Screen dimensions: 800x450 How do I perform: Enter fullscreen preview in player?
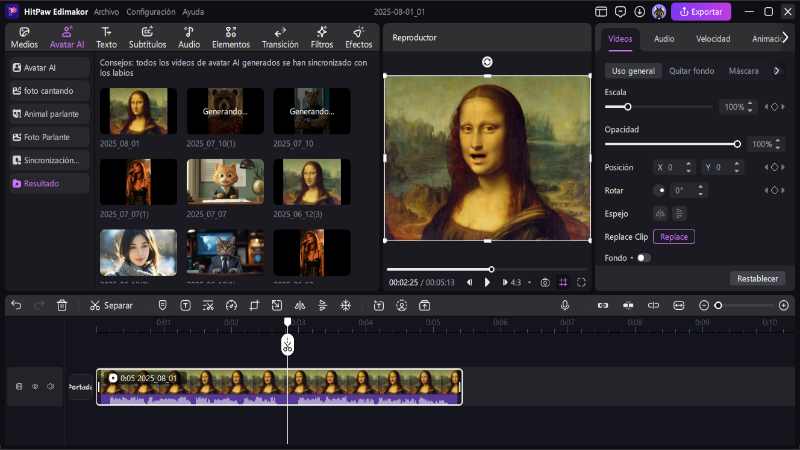[x=581, y=282]
